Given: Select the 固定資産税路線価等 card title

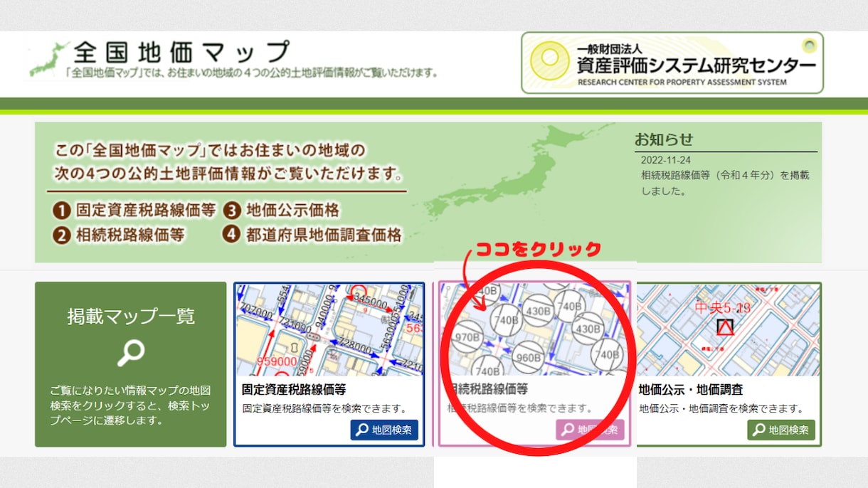Looking at the screenshot, I should [x=294, y=389].
